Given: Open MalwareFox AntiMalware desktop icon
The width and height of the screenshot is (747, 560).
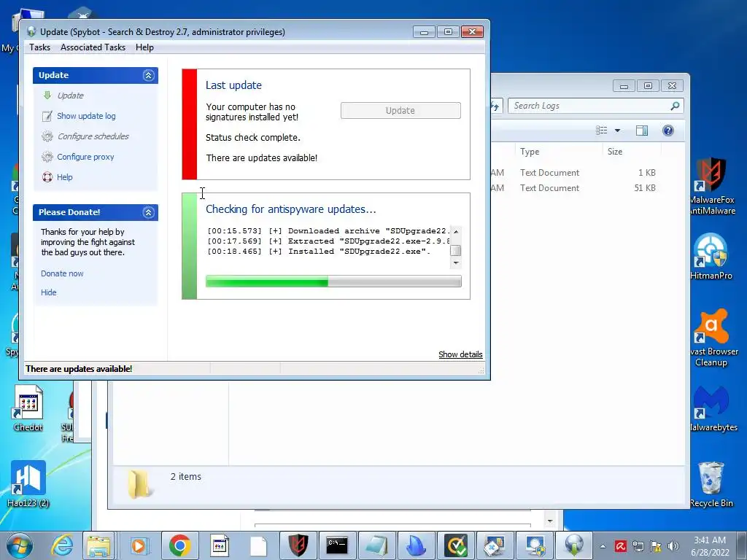Looking at the screenshot, I should (x=712, y=187).
